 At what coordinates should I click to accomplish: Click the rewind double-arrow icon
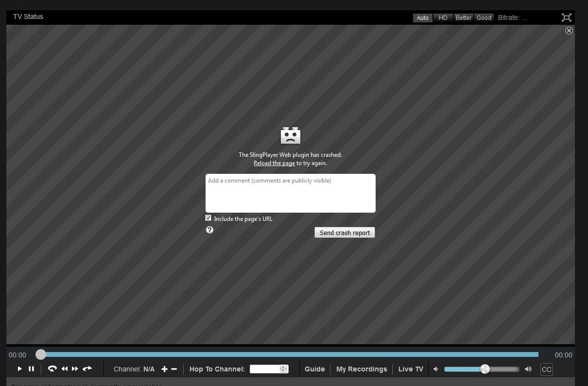coord(64,369)
